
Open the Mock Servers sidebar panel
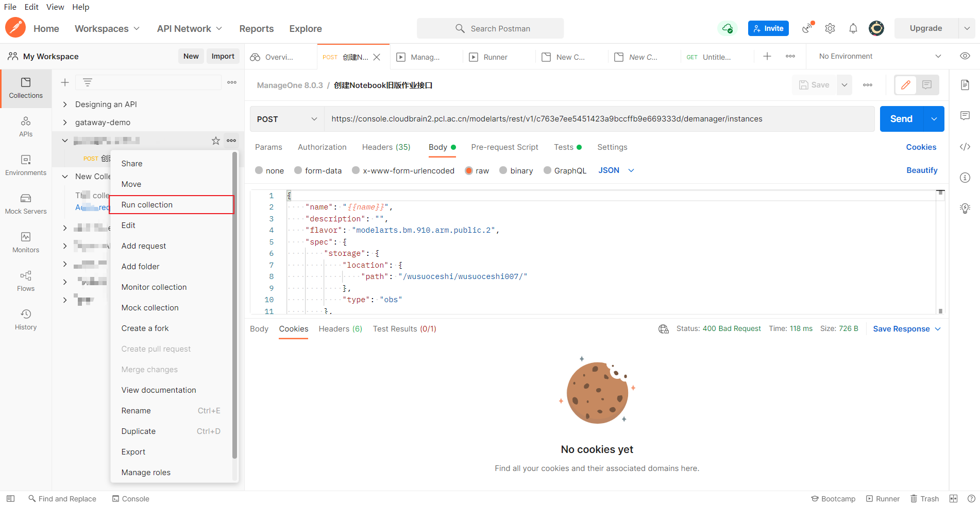pyautogui.click(x=26, y=204)
